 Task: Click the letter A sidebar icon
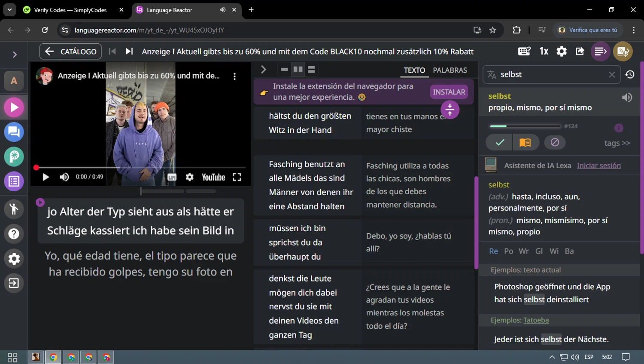pos(14,81)
